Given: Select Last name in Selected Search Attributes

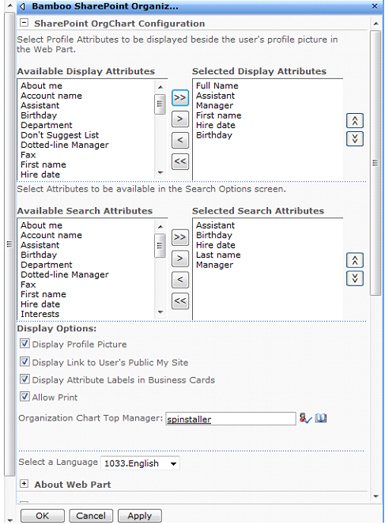Looking at the screenshot, I should pos(218,255).
